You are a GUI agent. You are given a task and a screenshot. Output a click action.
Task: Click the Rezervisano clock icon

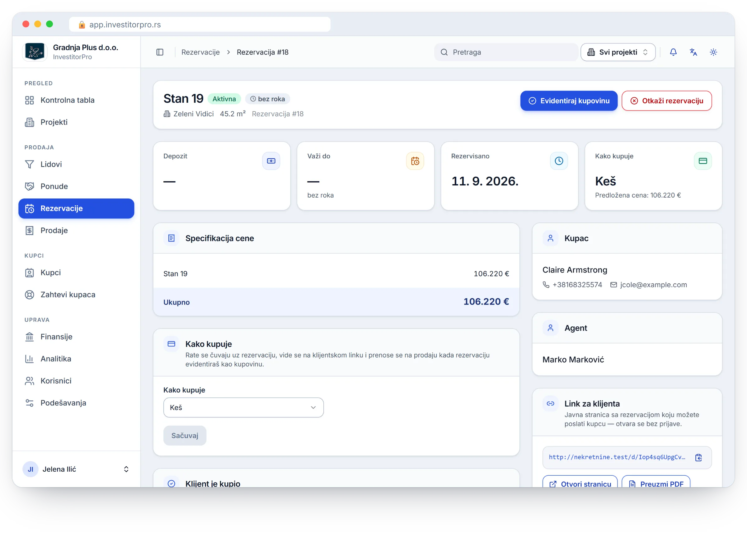point(559,161)
